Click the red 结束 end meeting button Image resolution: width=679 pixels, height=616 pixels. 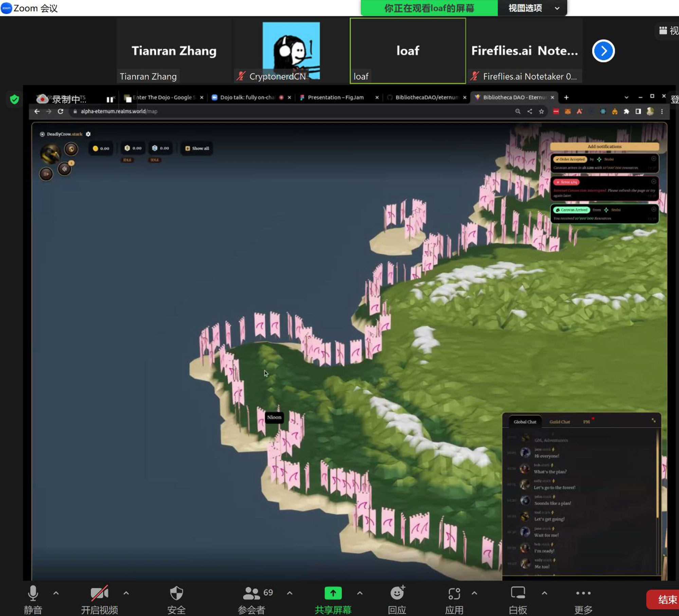coord(664,599)
